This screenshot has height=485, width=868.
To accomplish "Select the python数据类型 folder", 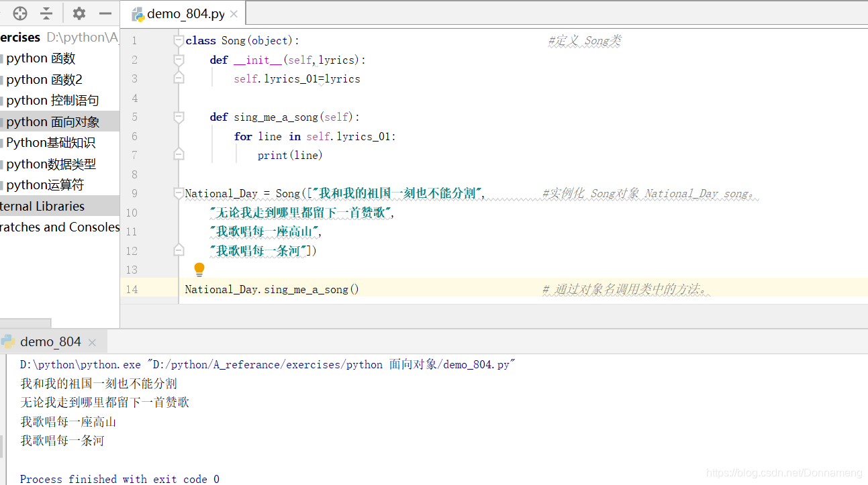I will (x=51, y=164).
